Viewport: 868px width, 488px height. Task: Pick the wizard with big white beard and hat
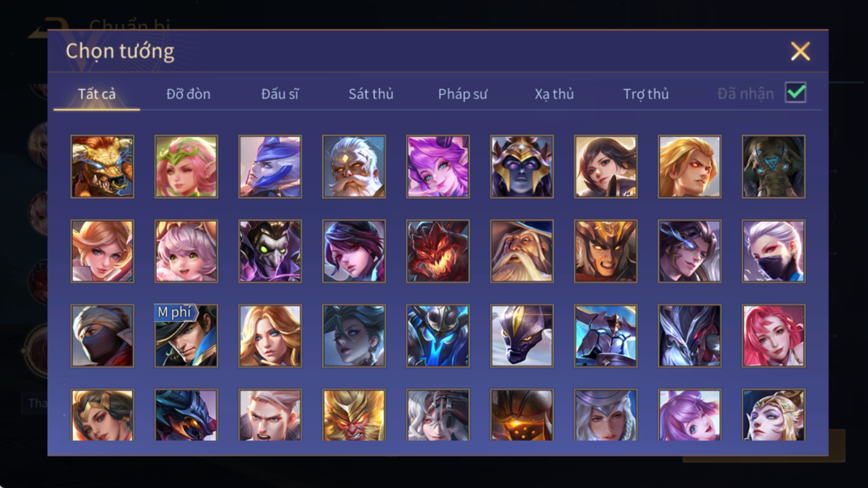pyautogui.click(x=522, y=251)
